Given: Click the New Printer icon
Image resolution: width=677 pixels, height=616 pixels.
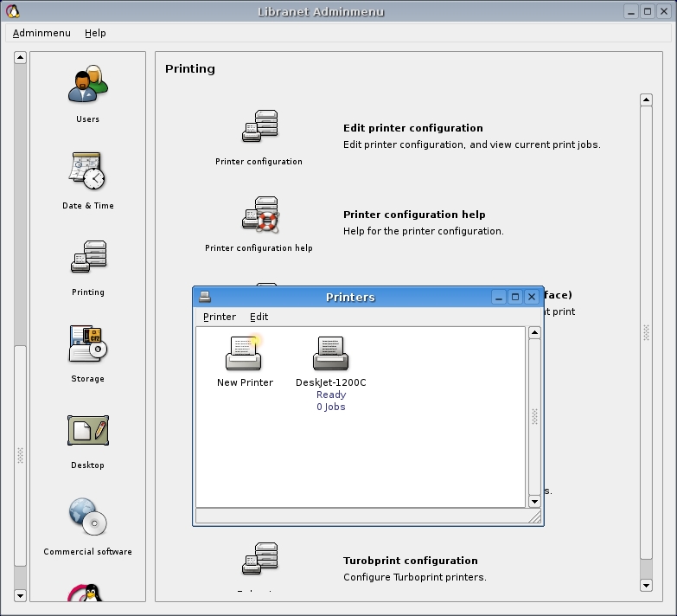Looking at the screenshot, I should click(x=245, y=353).
